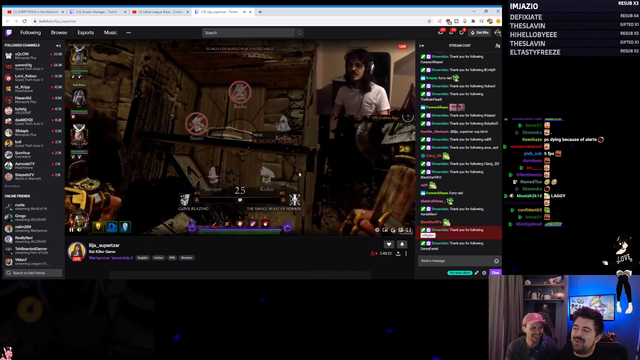Open the Following page
Viewport: 640px width, 360px height.
tap(30, 33)
